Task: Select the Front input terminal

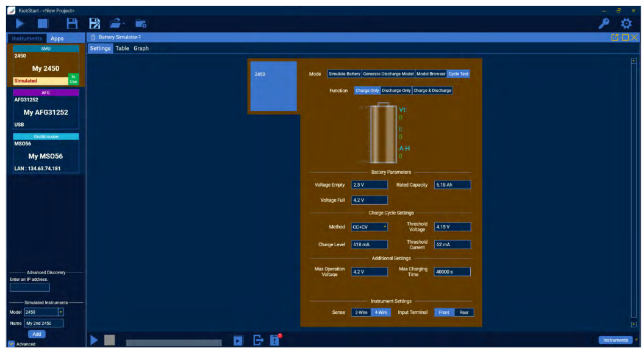Action: click(x=444, y=313)
